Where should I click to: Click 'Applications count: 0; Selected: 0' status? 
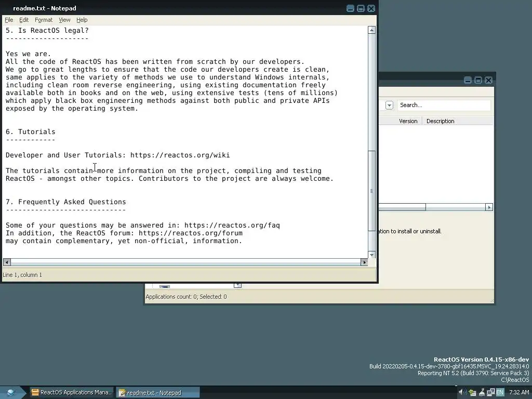click(187, 297)
